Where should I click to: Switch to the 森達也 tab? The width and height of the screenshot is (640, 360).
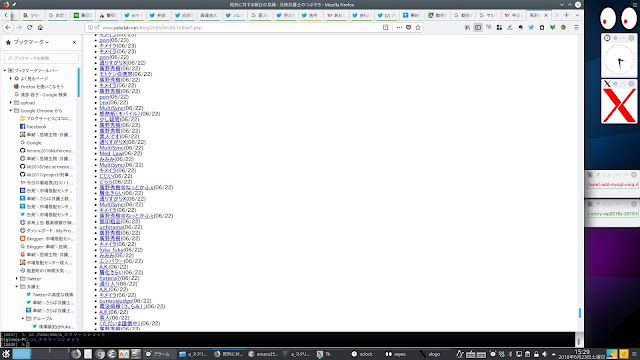(x=209, y=16)
